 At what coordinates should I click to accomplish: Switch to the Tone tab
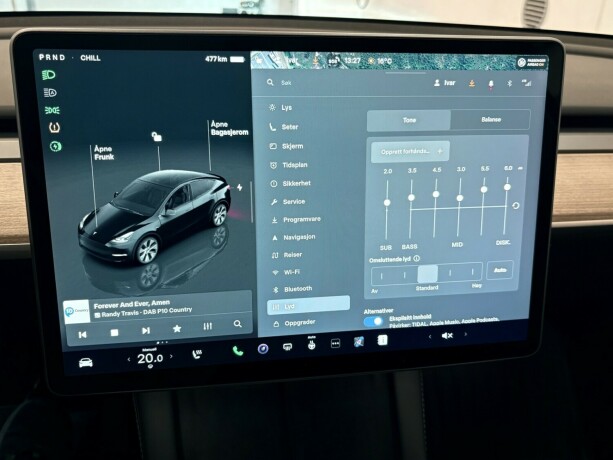[409, 120]
